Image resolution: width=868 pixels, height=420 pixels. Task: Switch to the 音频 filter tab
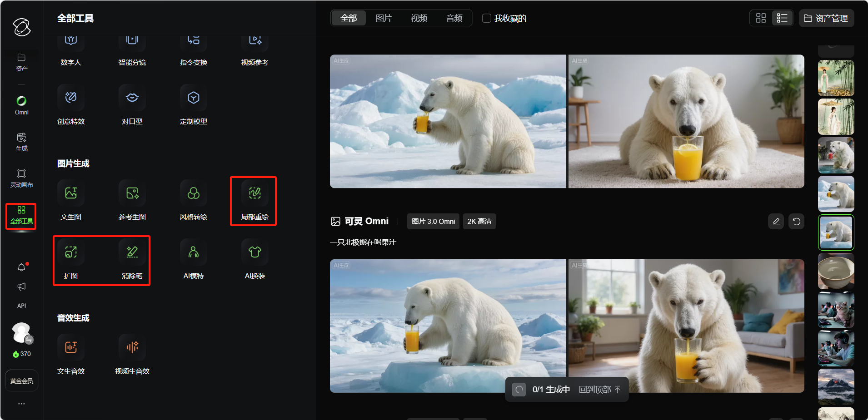454,18
